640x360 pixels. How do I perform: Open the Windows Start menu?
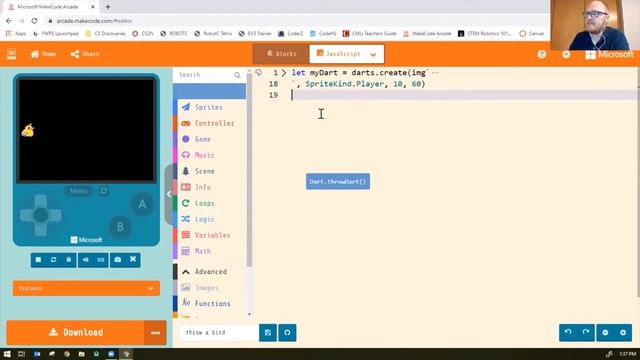7,354
